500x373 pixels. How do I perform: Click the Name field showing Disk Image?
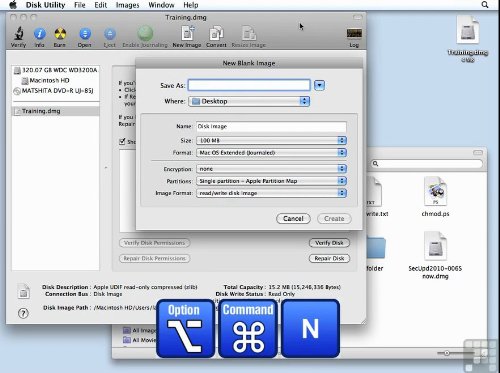tap(271, 126)
